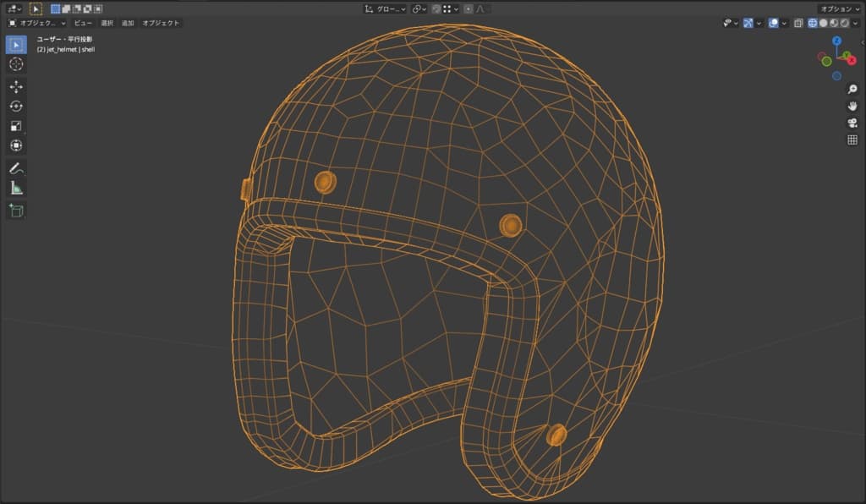Set selection mode to New (first square icon)
866x504 pixels.
(55, 8)
